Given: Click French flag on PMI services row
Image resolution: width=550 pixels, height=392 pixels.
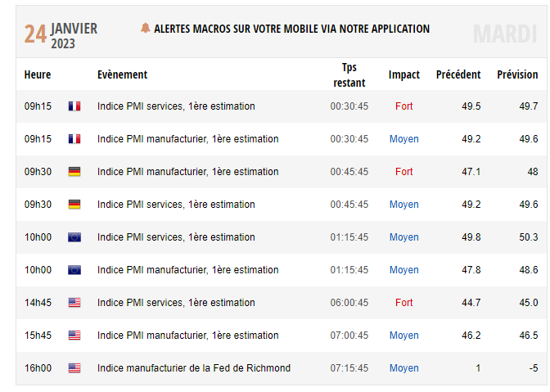Looking at the screenshot, I should pos(74,106).
